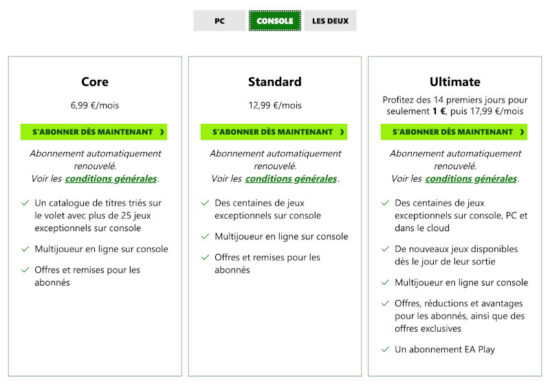Click checkmark beside Standard Offres et remises
This screenshot has height=384, width=550.
tap(205, 257)
